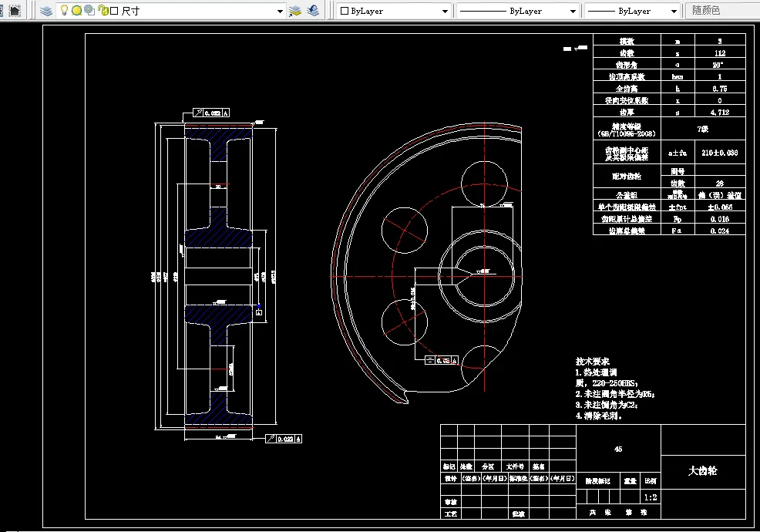760x532 pixels.
Task: Click the note 4.清除毛刺
Action: 599,416
